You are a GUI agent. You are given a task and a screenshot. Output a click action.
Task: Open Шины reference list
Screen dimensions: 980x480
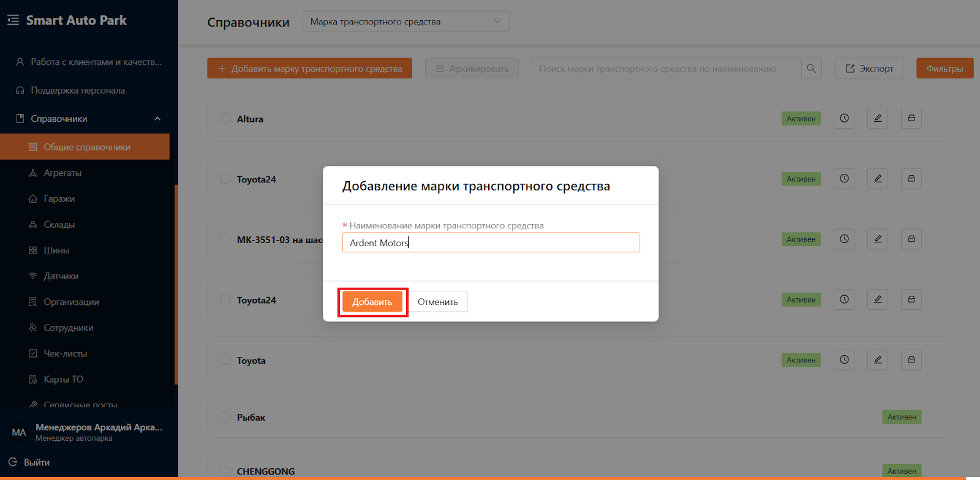[x=56, y=250]
